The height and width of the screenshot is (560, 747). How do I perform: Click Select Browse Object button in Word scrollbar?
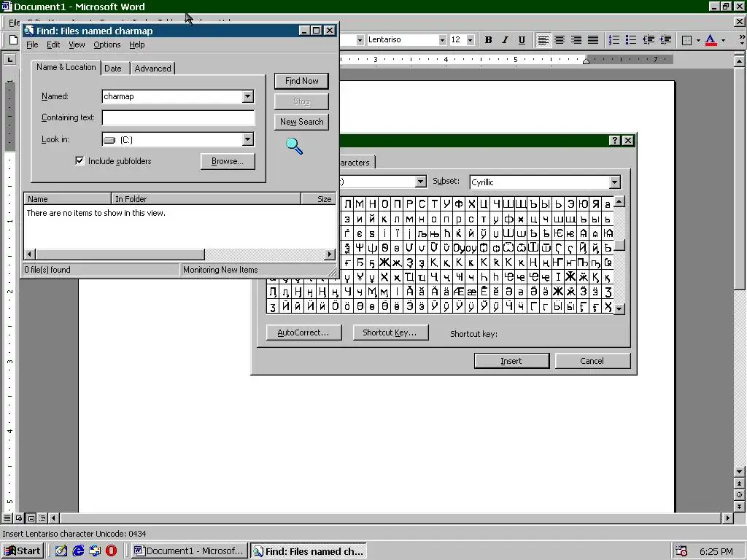click(x=739, y=495)
